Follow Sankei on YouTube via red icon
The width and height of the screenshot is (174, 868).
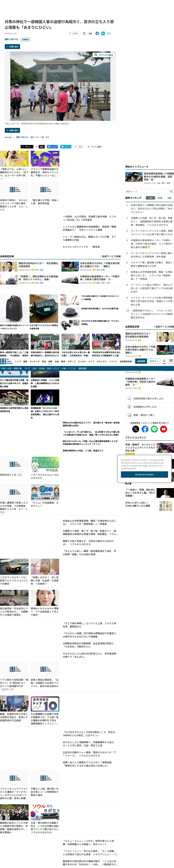coord(164,429)
